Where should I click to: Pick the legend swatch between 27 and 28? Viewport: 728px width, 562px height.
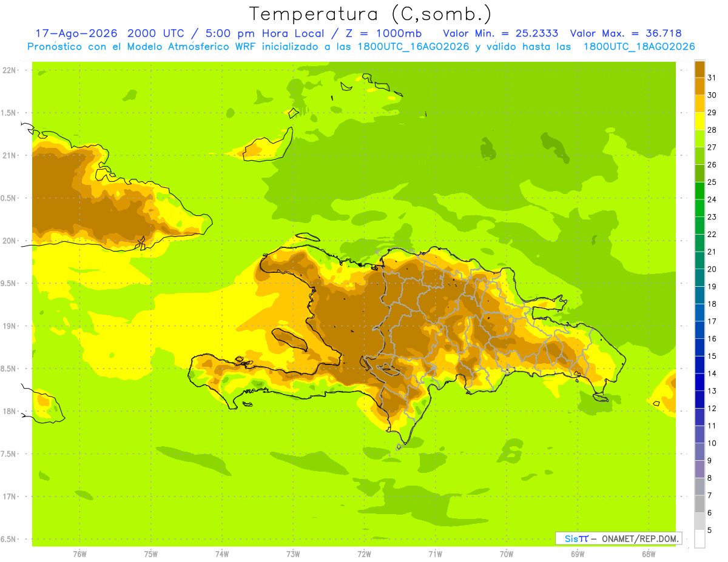(699, 138)
